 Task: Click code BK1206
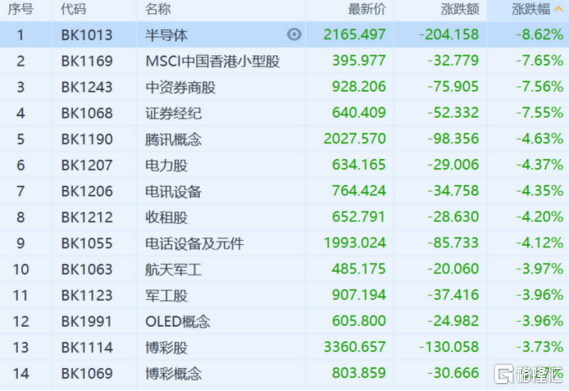(x=87, y=191)
